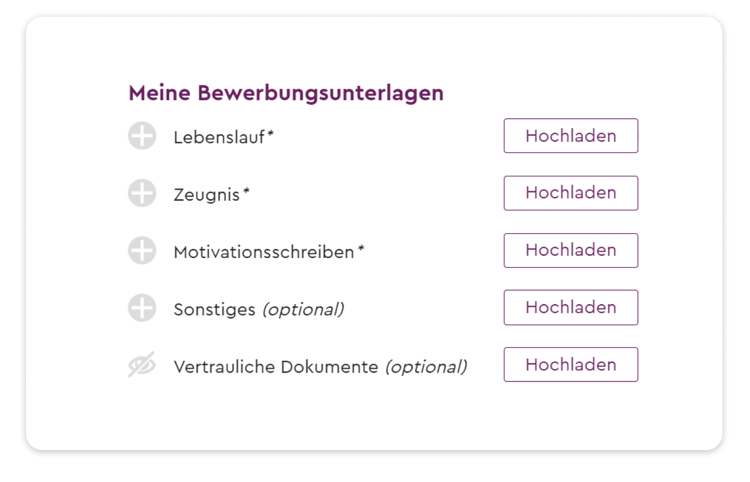The width and height of the screenshot is (750, 482).
Task: Add a file via the Motivationsschreiben plus icon
Action: pyautogui.click(x=142, y=251)
